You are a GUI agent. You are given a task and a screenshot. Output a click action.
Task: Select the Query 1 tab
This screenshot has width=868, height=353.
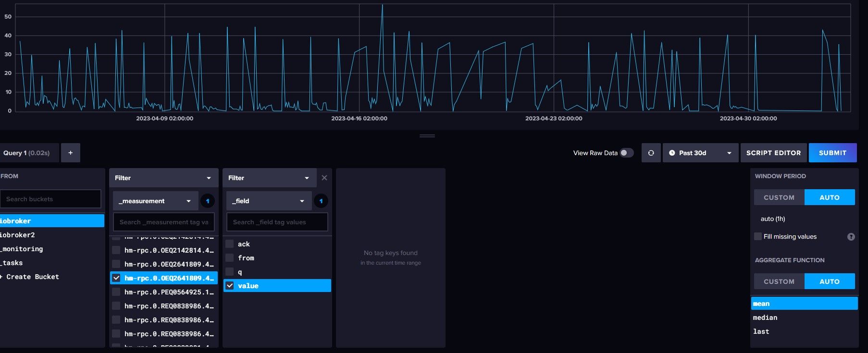tap(29, 153)
